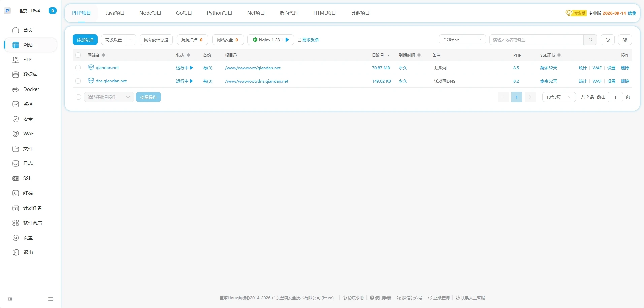Open the 软件商店 software store icon

point(15,223)
